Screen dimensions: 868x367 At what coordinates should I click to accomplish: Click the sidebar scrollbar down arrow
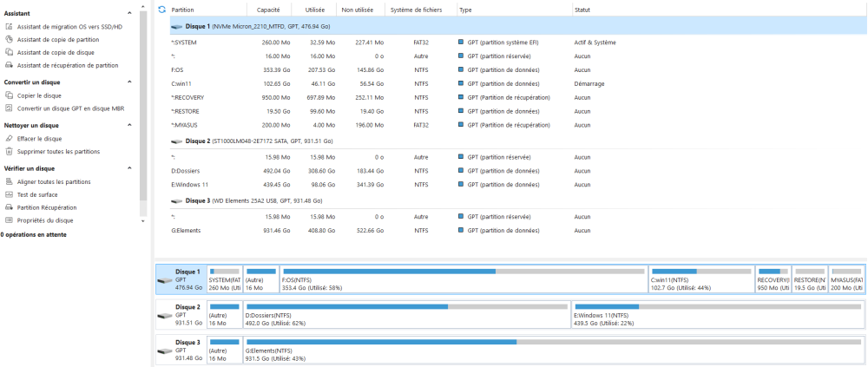142,221
